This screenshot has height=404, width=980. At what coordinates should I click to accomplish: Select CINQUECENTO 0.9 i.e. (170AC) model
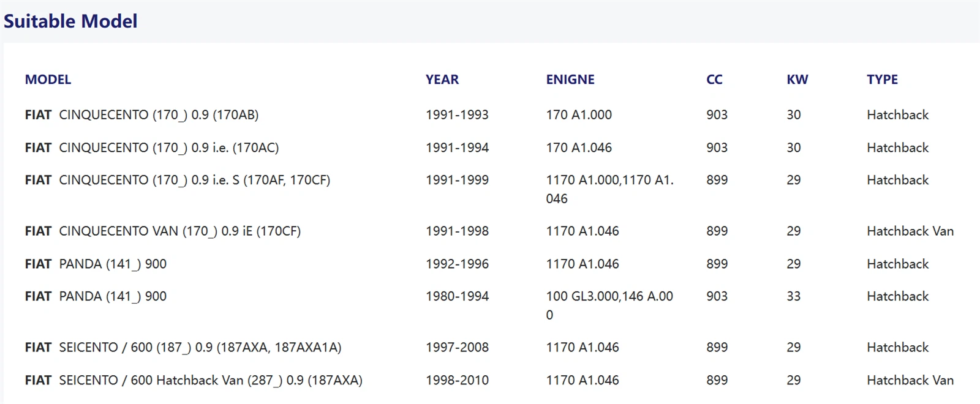(152, 148)
